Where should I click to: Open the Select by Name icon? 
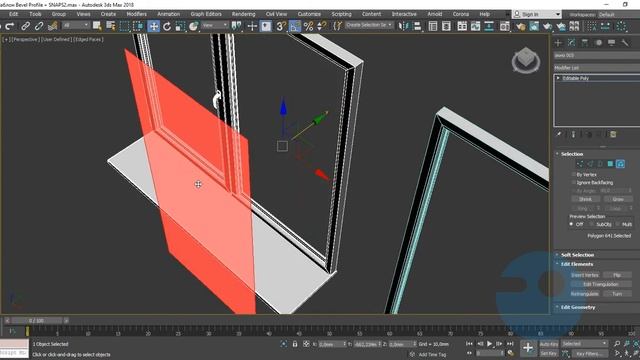[x=111, y=26]
